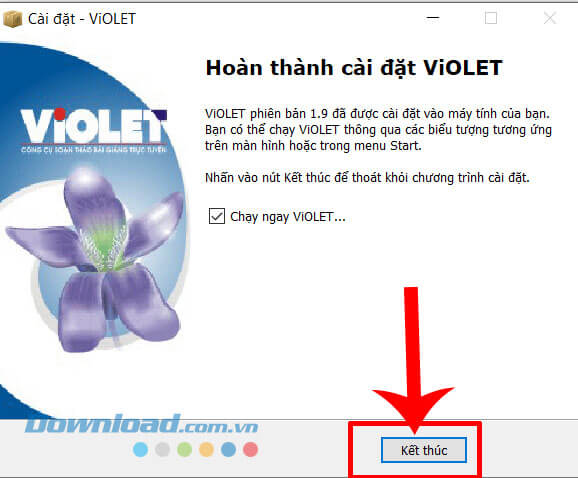
Task: Select the orange dot
Action: tap(206, 450)
